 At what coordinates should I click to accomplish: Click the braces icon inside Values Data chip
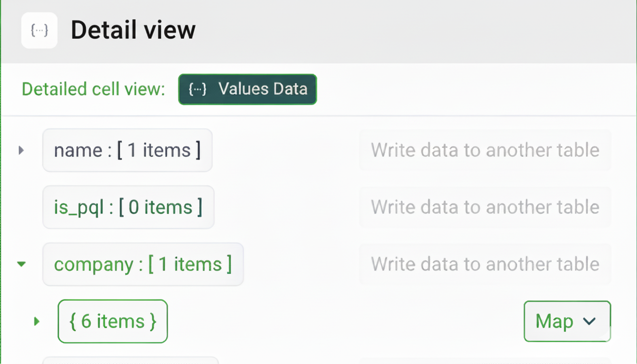click(198, 89)
